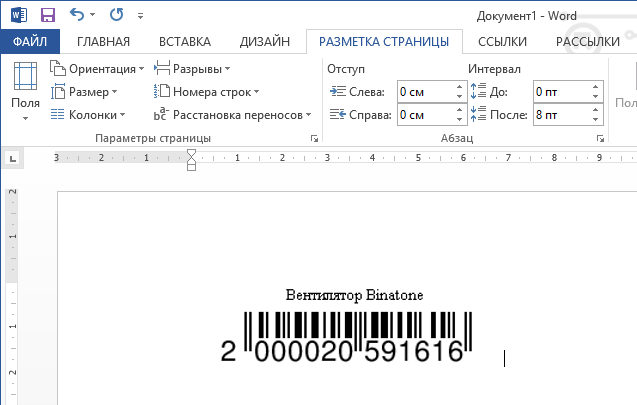This screenshot has height=405, width=637.
Task: Open the Размер page size dropdown
Action: click(84, 92)
